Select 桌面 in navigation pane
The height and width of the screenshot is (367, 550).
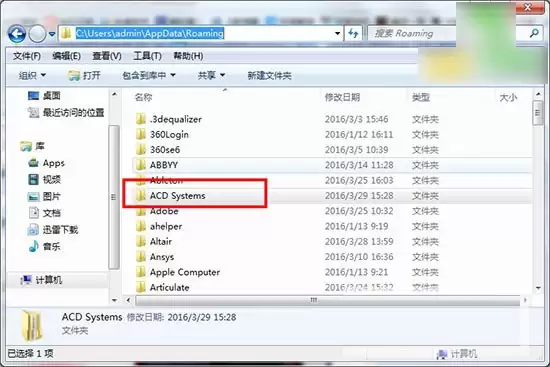[44, 95]
